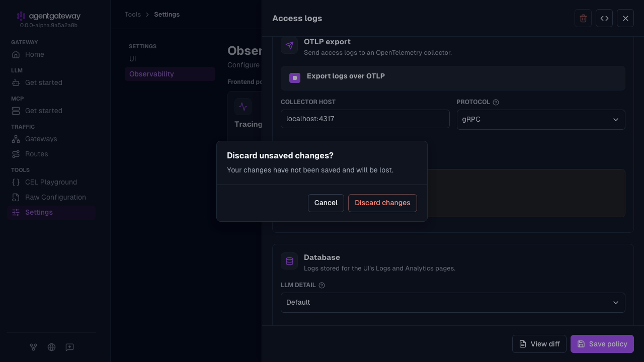Screen dimensions: 644x362
Task: Toggle Export logs over OTLP checkbox
Action: pos(295,78)
